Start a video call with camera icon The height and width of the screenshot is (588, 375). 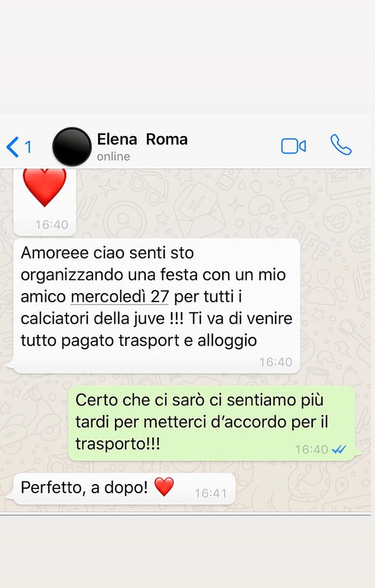click(x=293, y=146)
